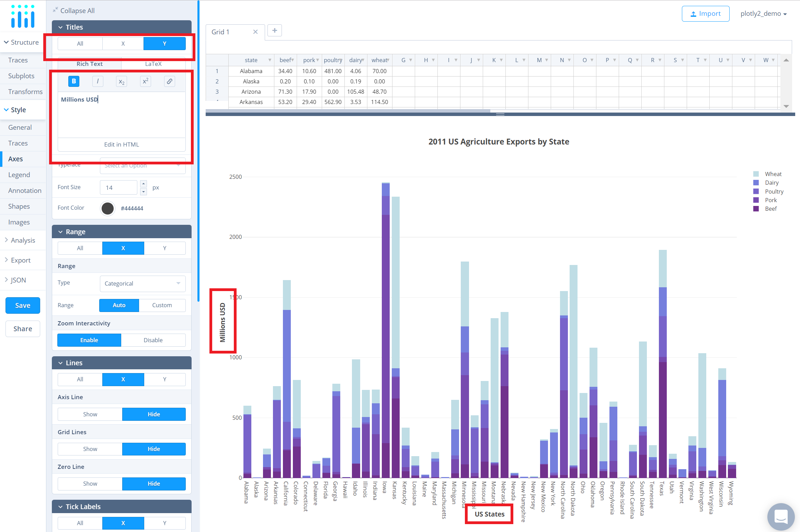Insert a hyperlink using link icon
This screenshot has height=532, width=800.
click(x=170, y=81)
